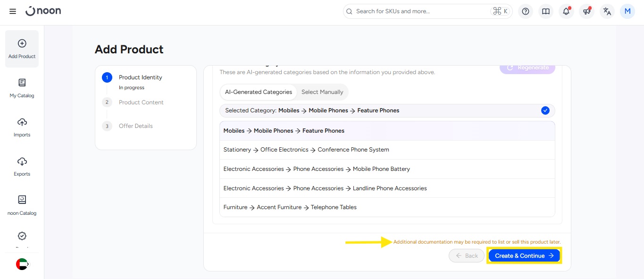Choose Conference Phone System category
644x279 pixels.
[x=306, y=150]
